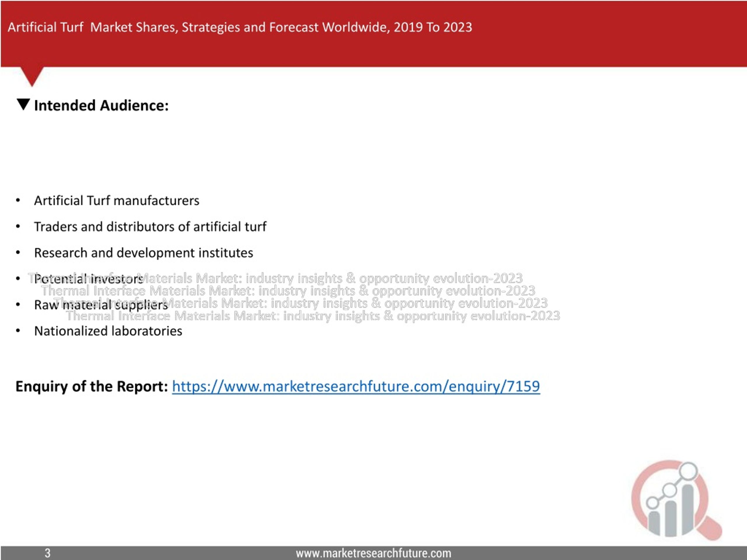Select the 'Intended Audience:' heading
Screen dimensions: 747x560
(101, 105)
